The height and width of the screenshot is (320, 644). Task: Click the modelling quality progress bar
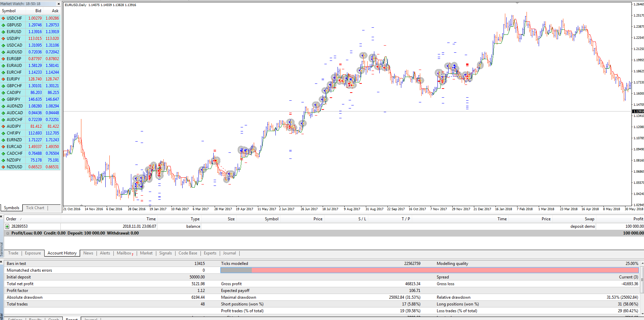[x=429, y=270]
